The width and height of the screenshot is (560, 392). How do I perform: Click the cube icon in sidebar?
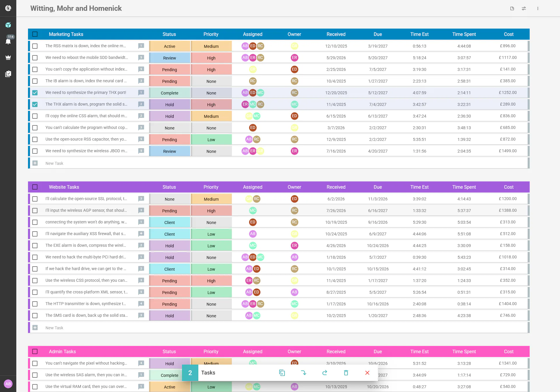8,25
